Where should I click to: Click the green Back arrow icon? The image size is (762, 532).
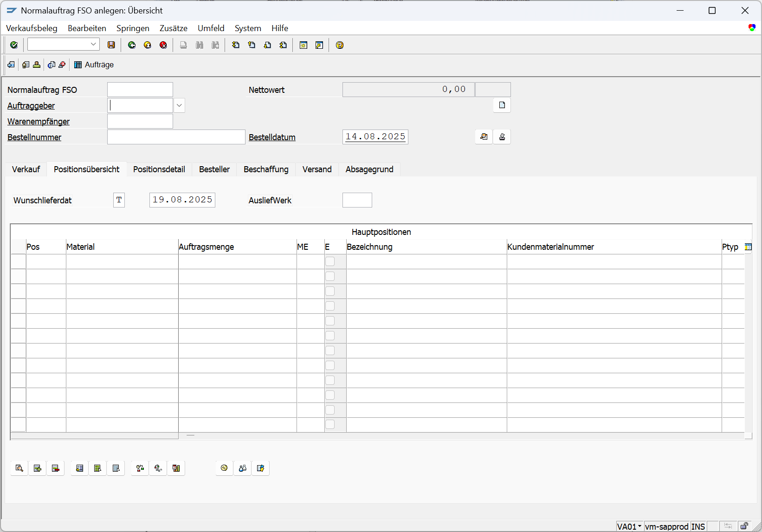[132, 45]
